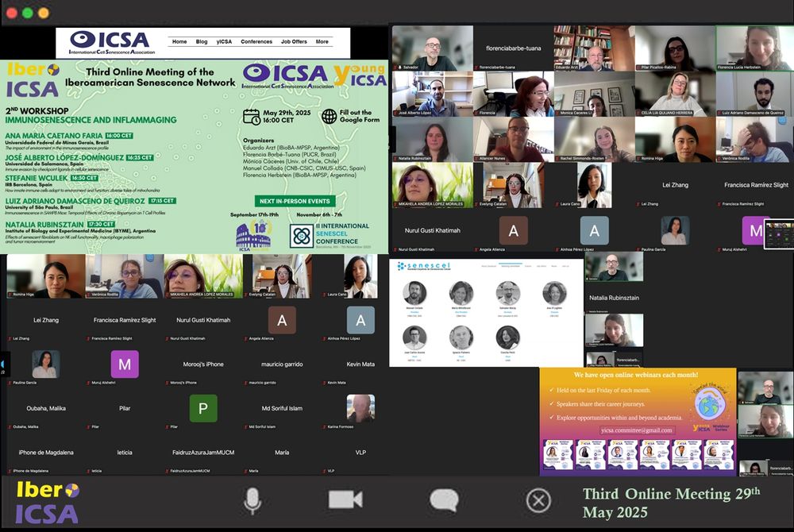This screenshot has height=532, width=794.
Task: Click the 16:00 CET time badge
Action: point(119,136)
